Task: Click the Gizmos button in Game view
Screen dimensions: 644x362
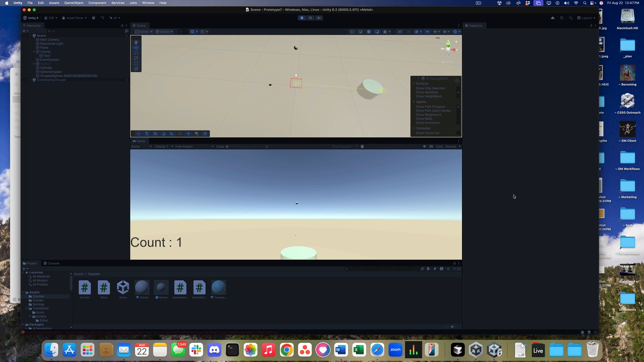Action: pyautogui.click(x=450, y=146)
